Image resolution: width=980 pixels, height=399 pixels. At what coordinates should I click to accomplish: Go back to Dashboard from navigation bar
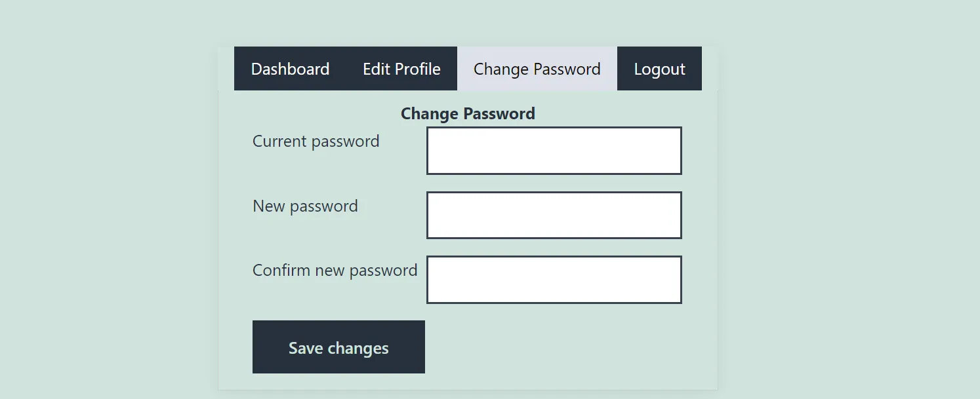(x=290, y=69)
